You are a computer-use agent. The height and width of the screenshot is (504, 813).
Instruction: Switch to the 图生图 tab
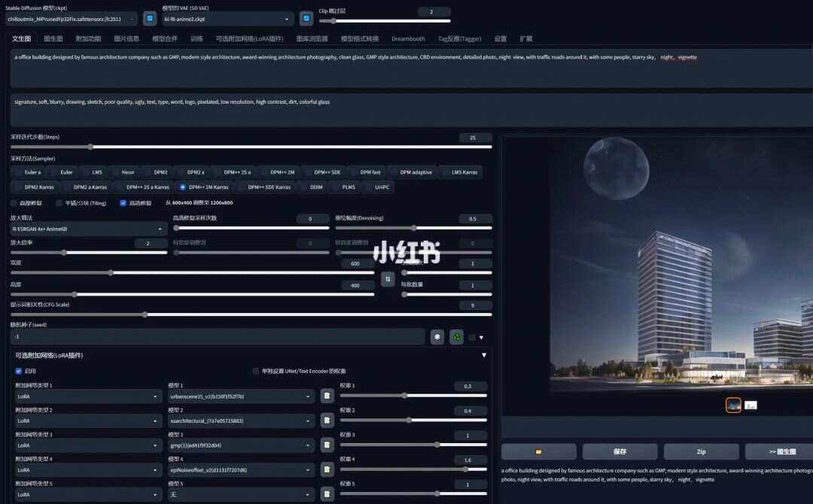[53, 38]
